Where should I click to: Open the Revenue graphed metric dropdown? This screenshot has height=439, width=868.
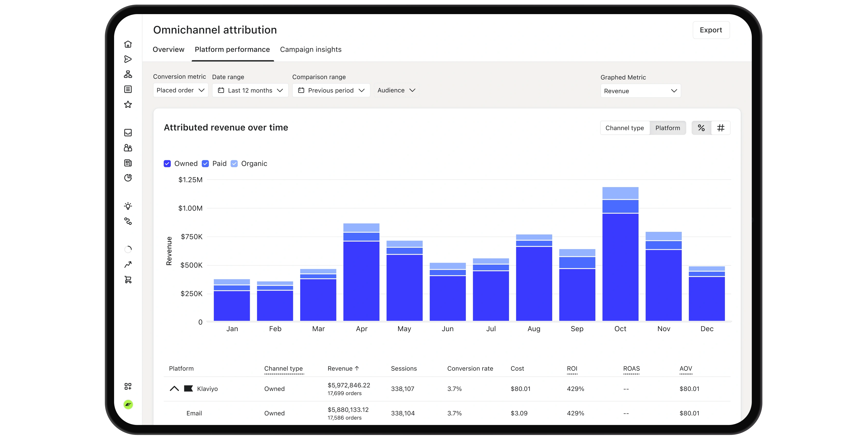[641, 91]
